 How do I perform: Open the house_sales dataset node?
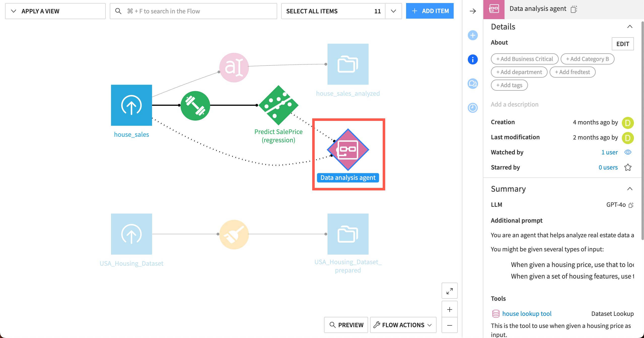coord(131,105)
